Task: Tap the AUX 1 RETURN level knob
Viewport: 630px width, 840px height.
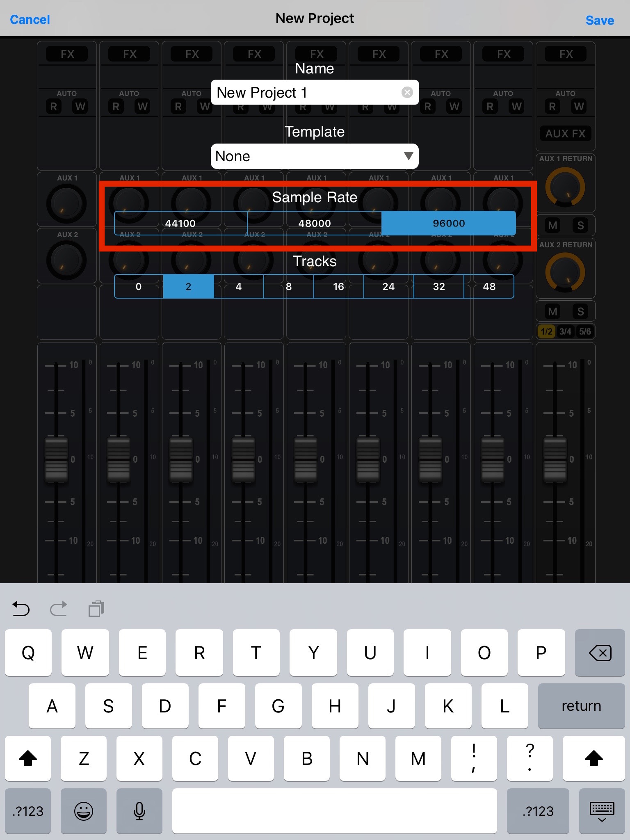Action: (565, 187)
